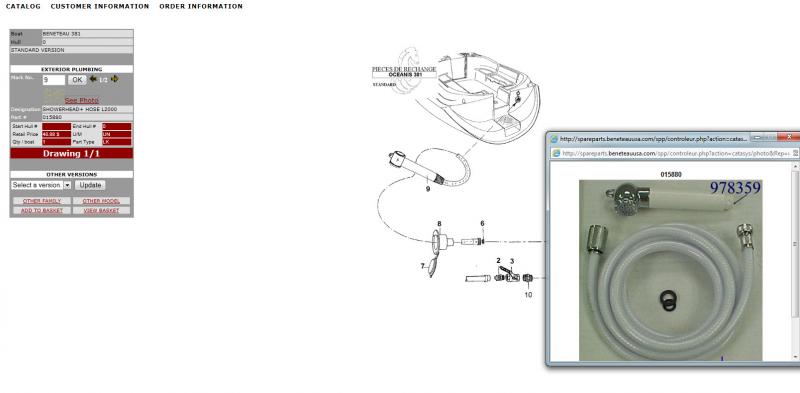This screenshot has width=800, height=393.
Task: Select valve part 3 in diagram
Action: [512, 277]
